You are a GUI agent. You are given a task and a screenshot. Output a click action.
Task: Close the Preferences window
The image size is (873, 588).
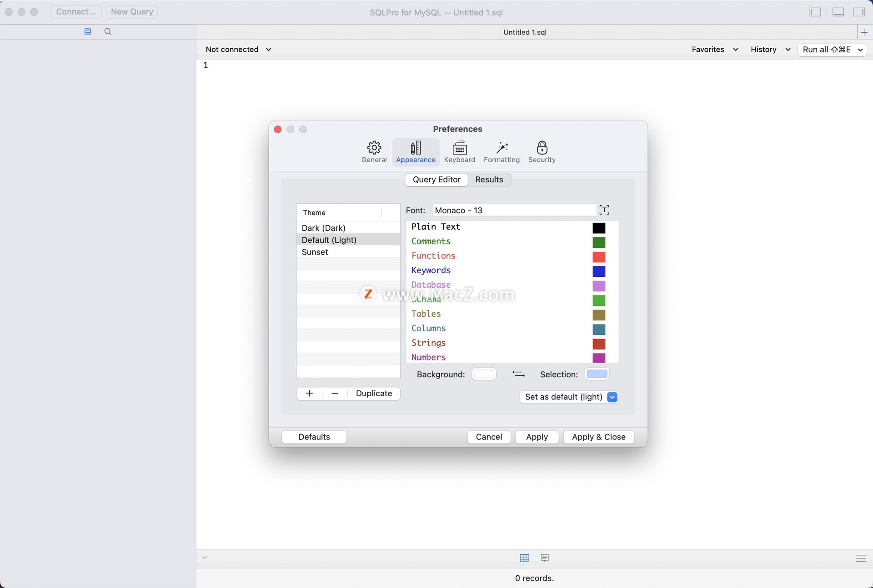tap(278, 130)
